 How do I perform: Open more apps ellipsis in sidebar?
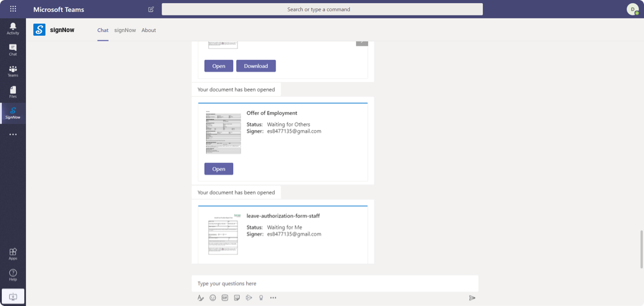[x=13, y=134]
